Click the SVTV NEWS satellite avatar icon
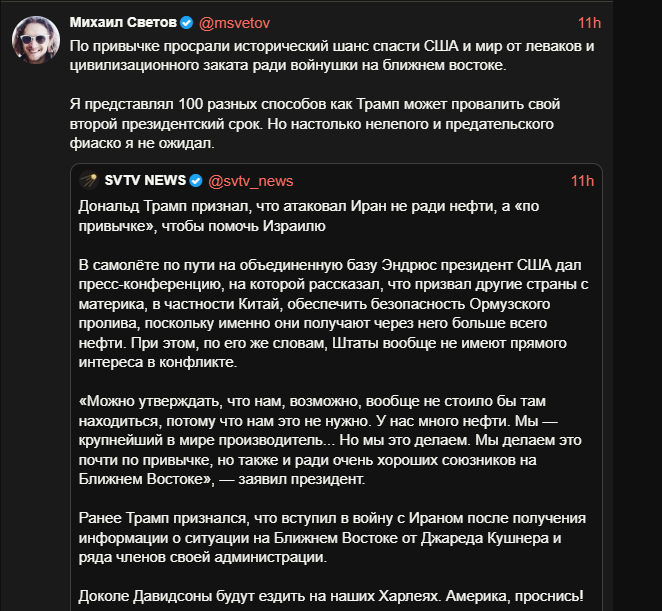The image size is (662, 611). pos(89,180)
